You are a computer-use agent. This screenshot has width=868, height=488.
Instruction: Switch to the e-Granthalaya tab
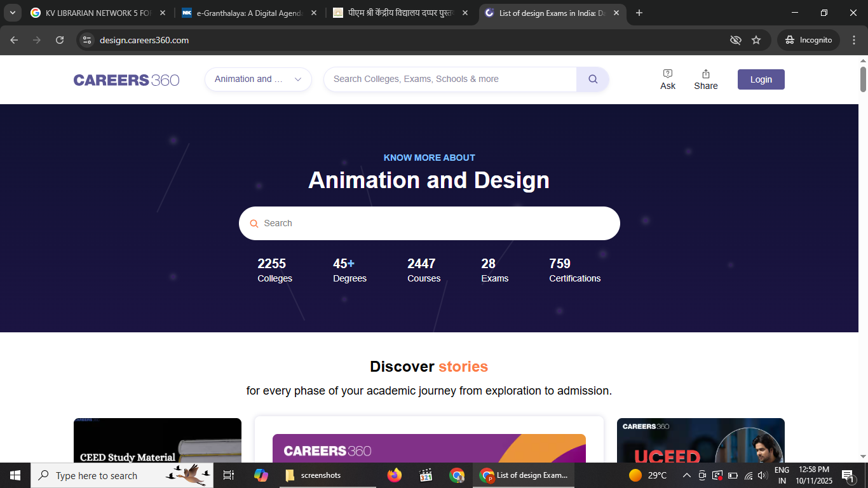249,13
